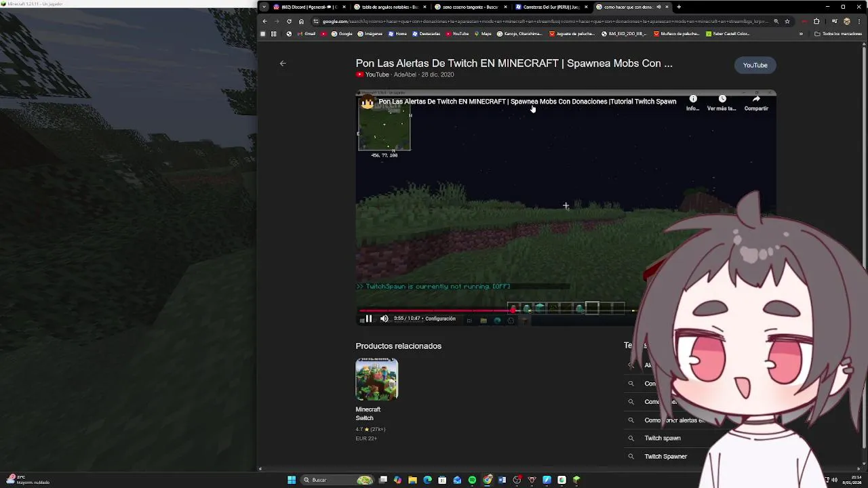The width and height of the screenshot is (868, 488).
Task: Select the 'Twitch Spawner' related search
Action: pos(665,456)
